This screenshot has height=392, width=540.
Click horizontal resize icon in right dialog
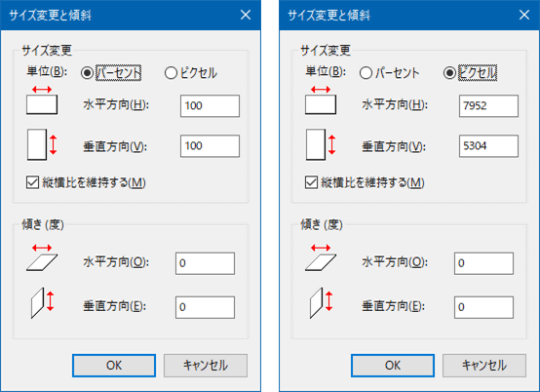(x=320, y=100)
